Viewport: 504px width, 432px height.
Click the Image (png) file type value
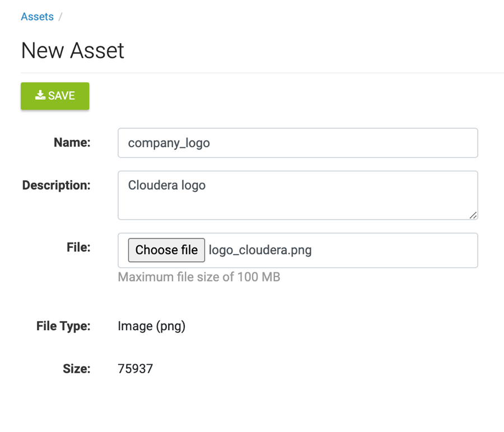(152, 326)
